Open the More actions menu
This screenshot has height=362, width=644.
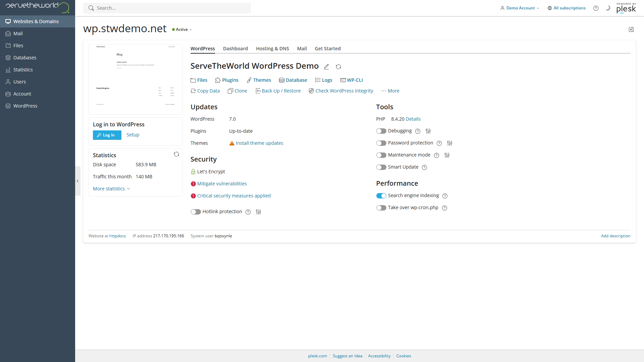(x=390, y=91)
